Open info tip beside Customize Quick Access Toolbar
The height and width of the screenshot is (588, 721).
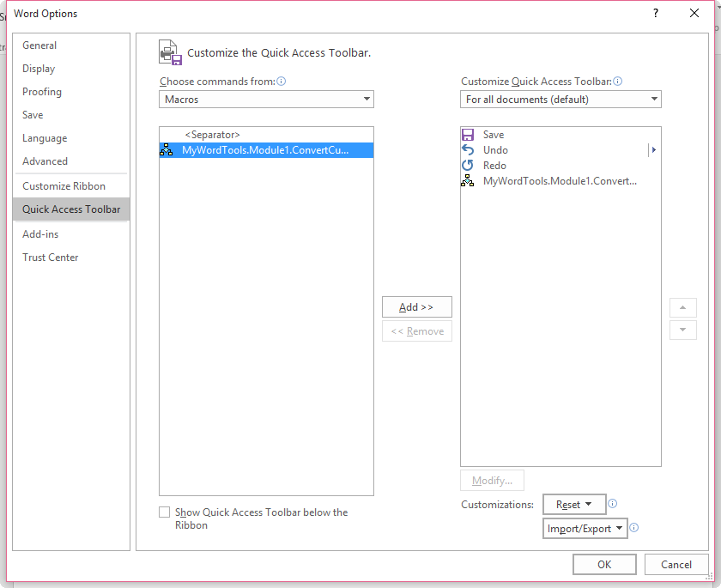(617, 80)
